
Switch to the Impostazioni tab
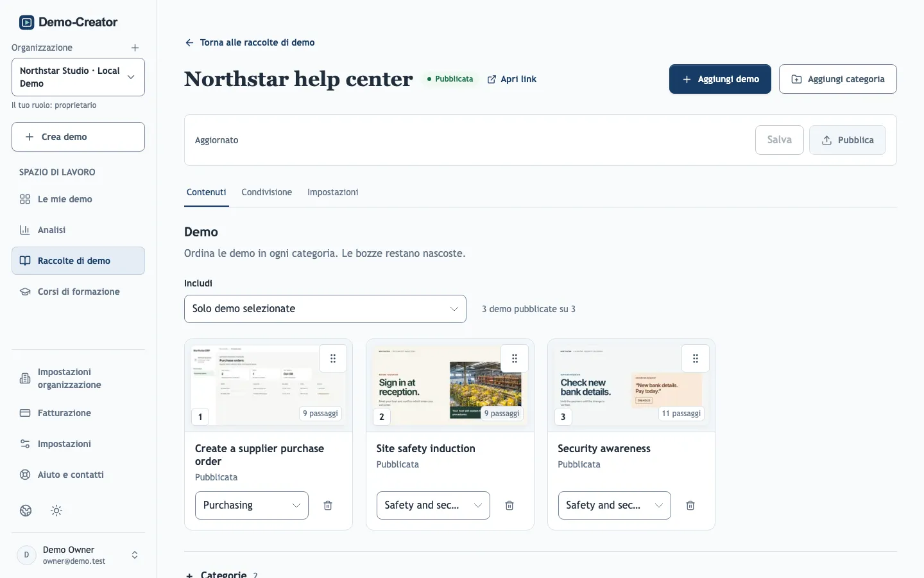[332, 192]
